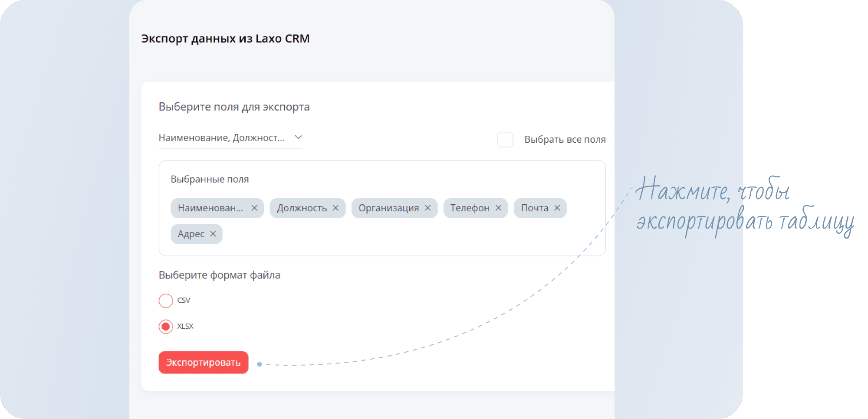Remove the Адрес field chip
The image size is (868, 419).
pyautogui.click(x=213, y=234)
